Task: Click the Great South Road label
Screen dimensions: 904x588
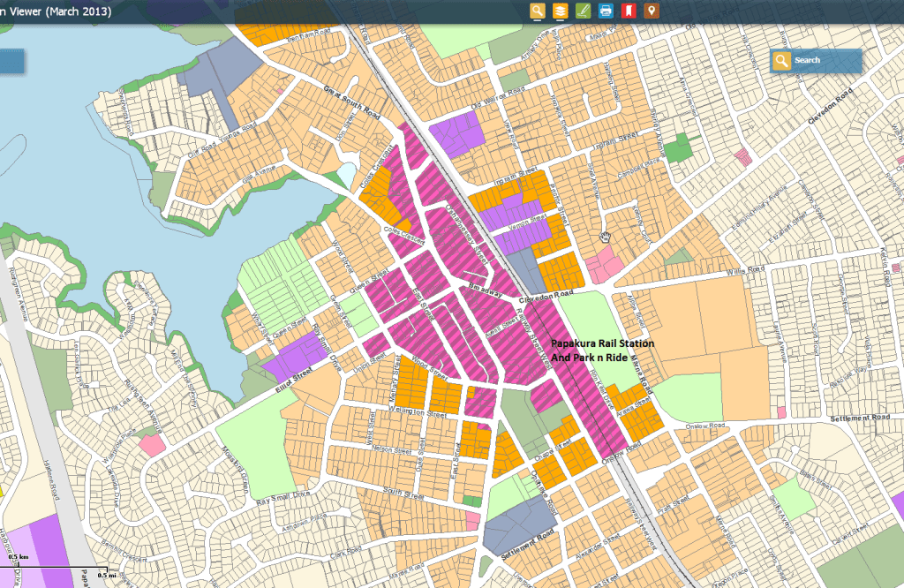Action: (351, 102)
